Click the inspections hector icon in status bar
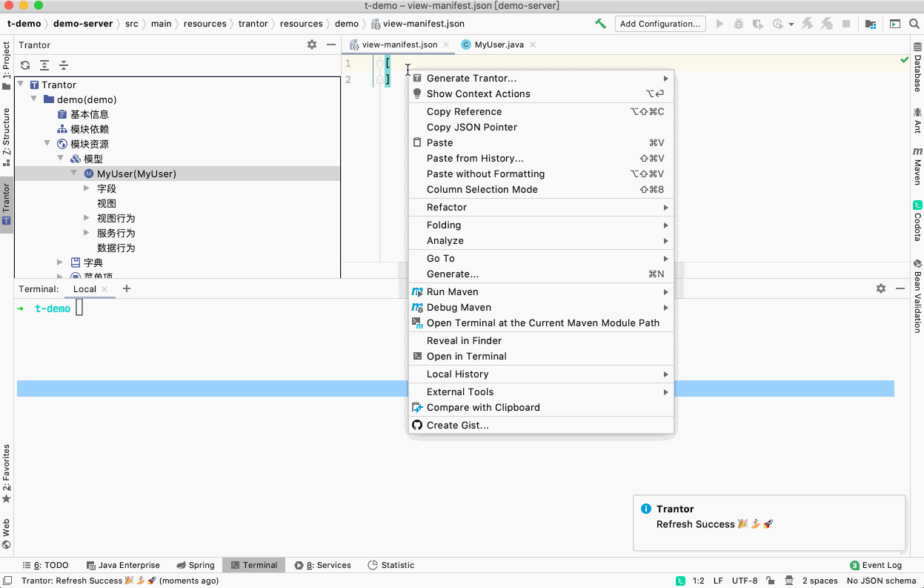The height and width of the screenshot is (588, 924). [x=790, y=581]
